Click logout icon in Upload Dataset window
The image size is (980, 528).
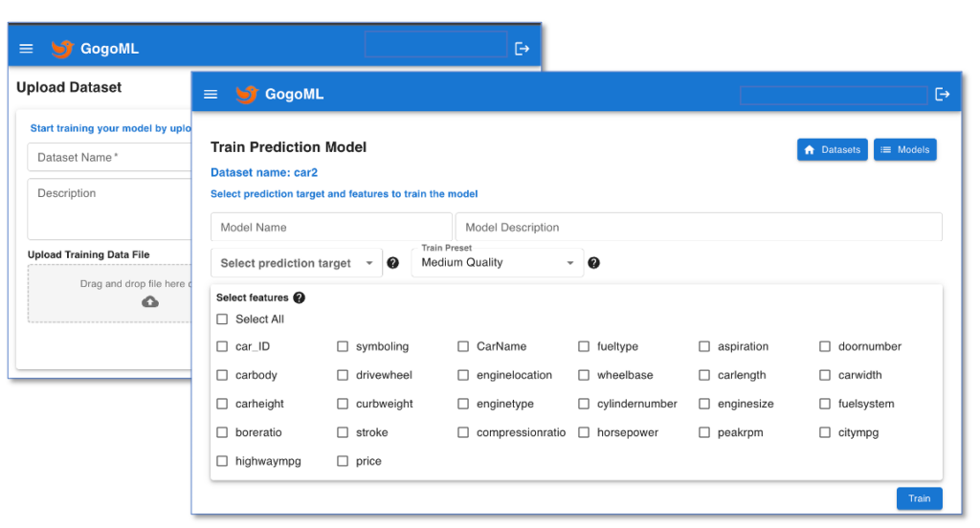pyautogui.click(x=522, y=49)
